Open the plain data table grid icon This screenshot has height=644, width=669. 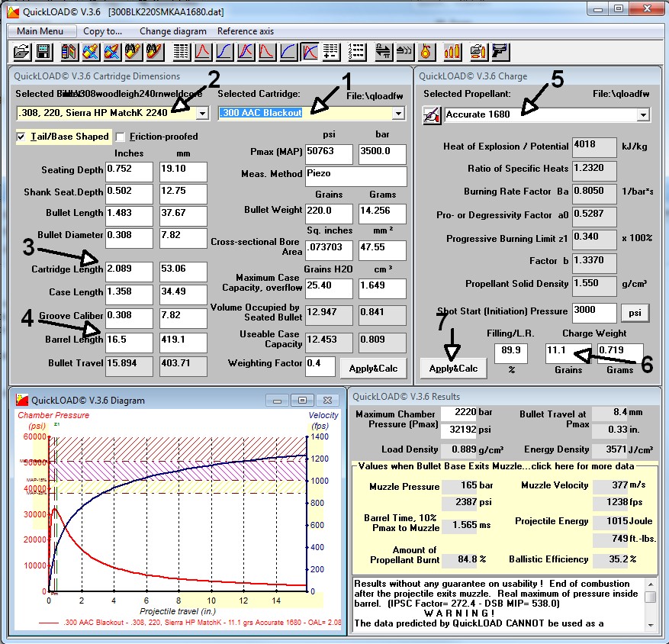click(x=182, y=52)
